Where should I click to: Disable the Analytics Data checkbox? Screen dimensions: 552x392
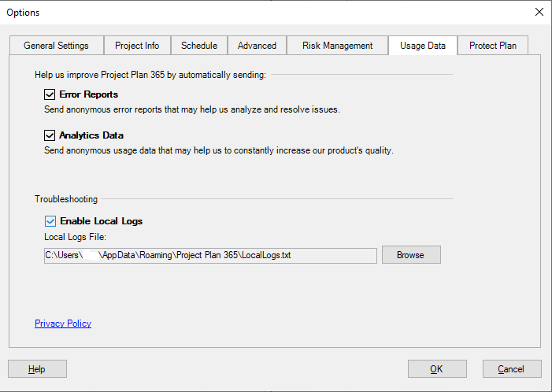pyautogui.click(x=50, y=135)
